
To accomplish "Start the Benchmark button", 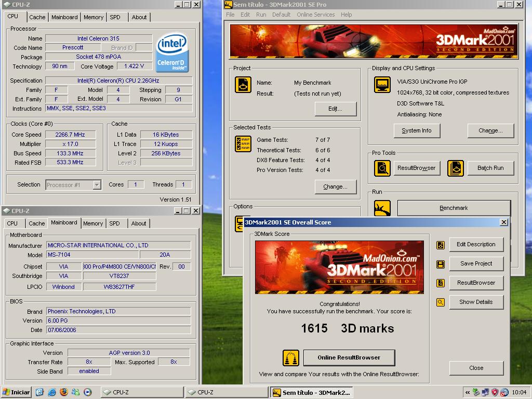I will coord(454,208).
